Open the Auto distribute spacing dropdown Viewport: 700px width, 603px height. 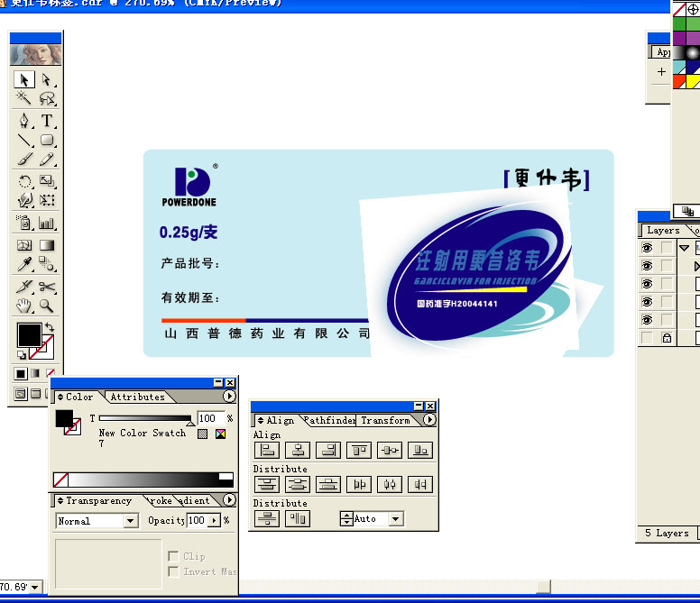pos(395,518)
